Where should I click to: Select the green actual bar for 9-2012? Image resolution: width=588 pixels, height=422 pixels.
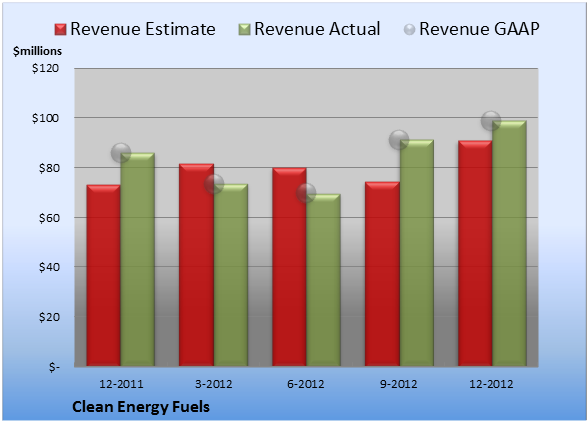[417, 253]
